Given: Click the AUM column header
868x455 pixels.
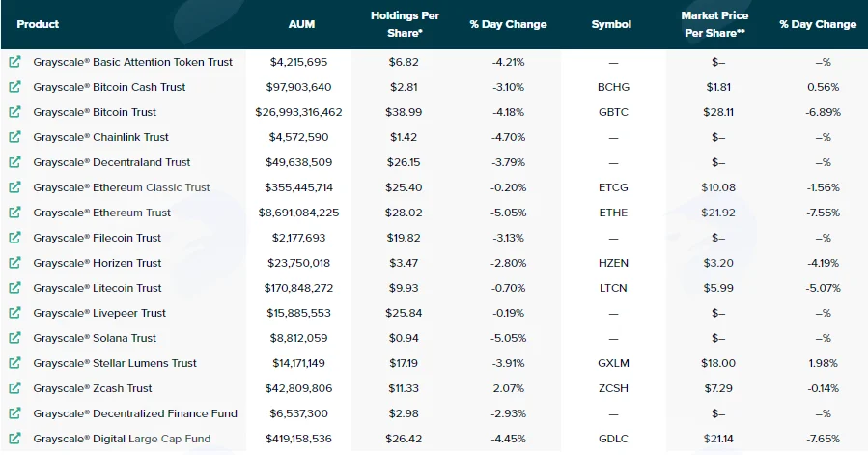Looking at the screenshot, I should pos(301,24).
